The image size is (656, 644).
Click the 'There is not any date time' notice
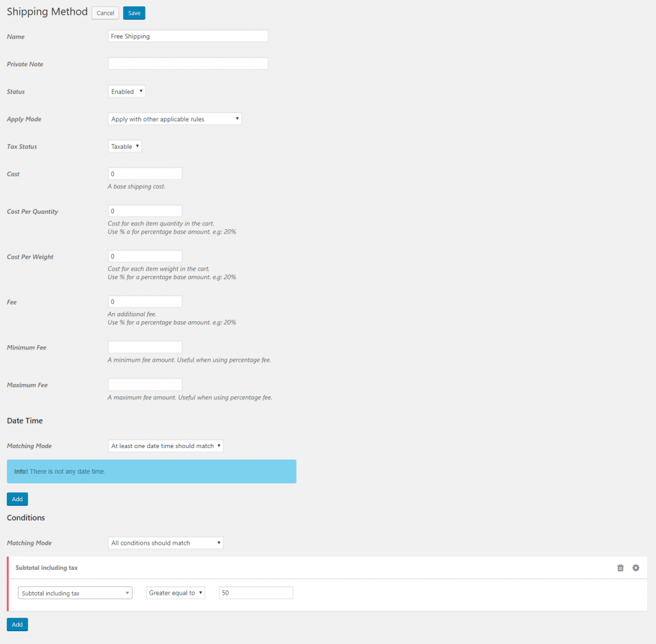click(x=151, y=471)
